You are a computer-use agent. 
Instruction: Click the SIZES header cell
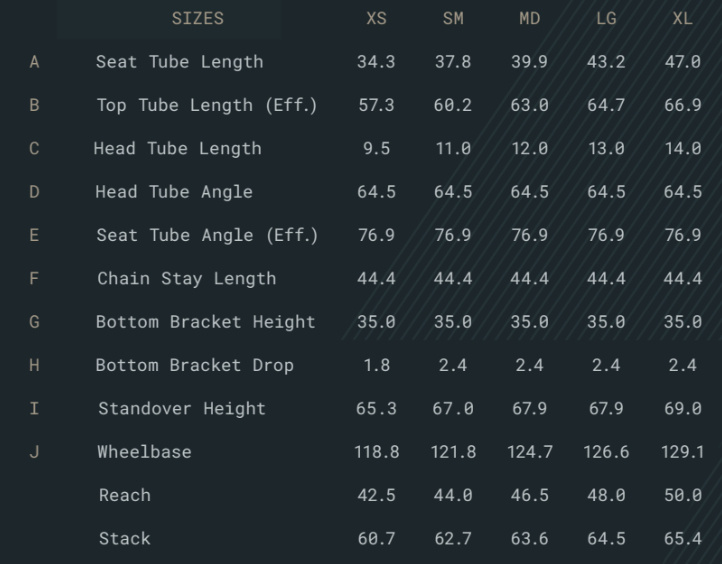(x=198, y=18)
